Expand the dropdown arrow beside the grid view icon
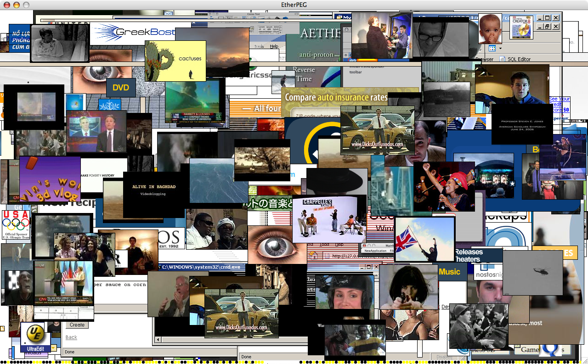Image resolution: width=588 pixels, height=364 pixels. coord(500,49)
